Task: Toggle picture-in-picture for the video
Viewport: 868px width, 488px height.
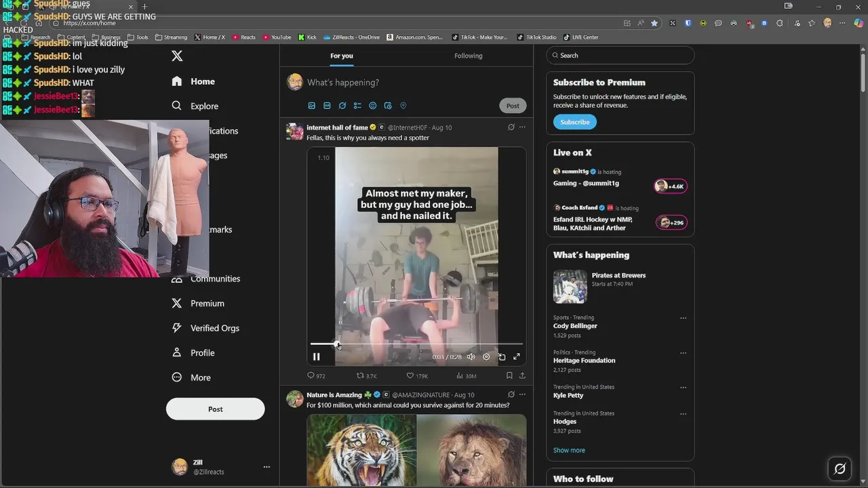Action: pos(502,357)
